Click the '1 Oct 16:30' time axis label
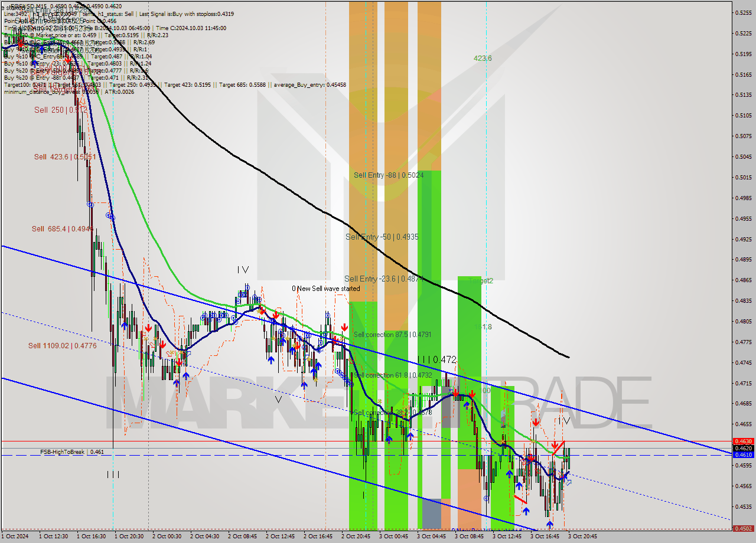The width and height of the screenshot is (756, 543). click(92, 537)
